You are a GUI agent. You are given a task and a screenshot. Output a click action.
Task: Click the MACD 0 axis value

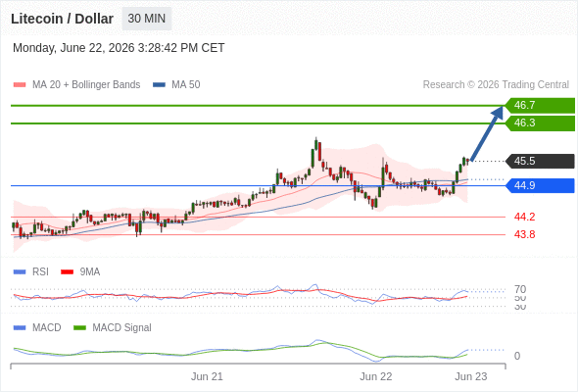click(x=517, y=356)
